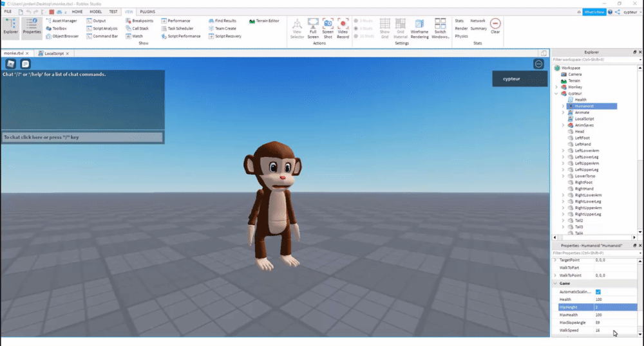Collapse the cypteur model in Explorer
This screenshot has height=346, width=644.
tap(556, 93)
